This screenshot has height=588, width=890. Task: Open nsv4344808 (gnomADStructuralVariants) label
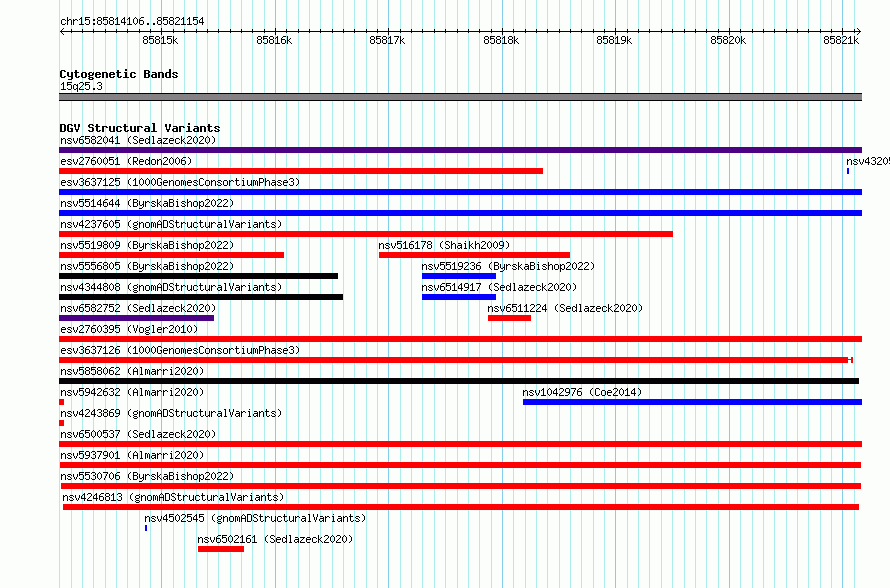tap(171, 287)
